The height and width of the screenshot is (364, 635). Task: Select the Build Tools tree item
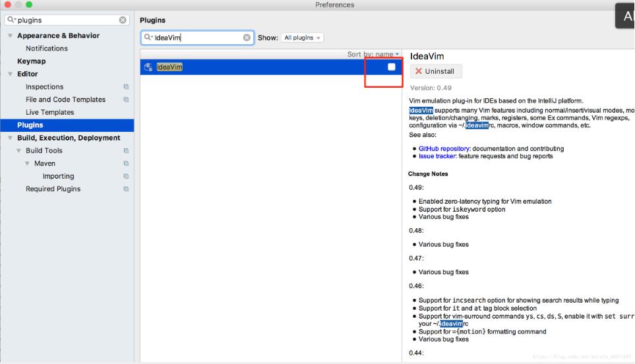[x=44, y=150]
